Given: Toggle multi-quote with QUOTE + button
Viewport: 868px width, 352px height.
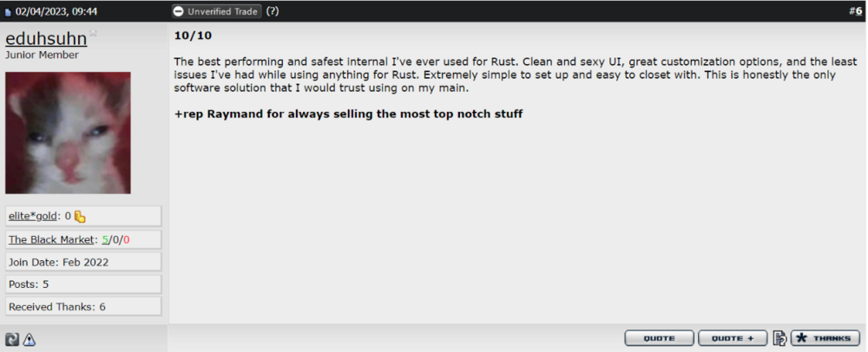Looking at the screenshot, I should pyautogui.click(x=733, y=338).
